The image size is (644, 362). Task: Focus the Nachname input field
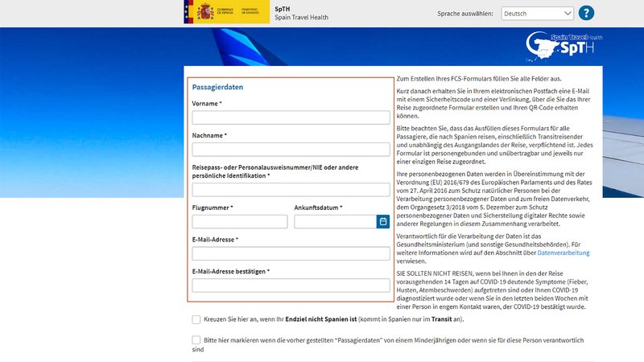point(291,150)
